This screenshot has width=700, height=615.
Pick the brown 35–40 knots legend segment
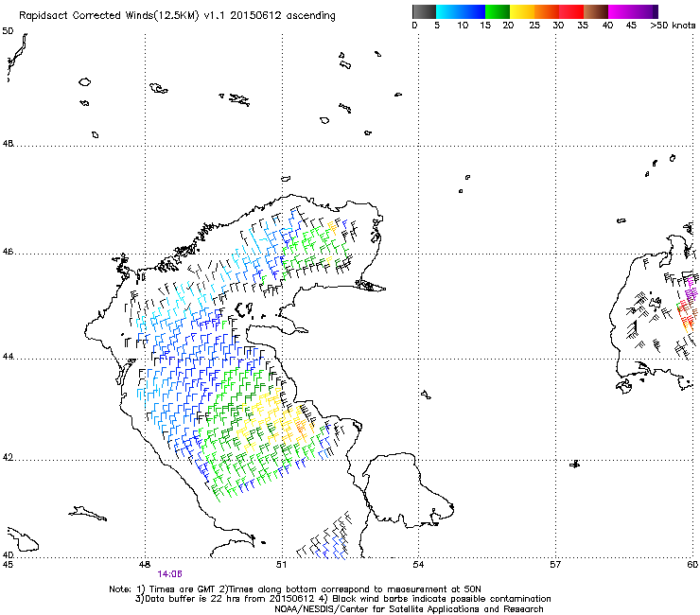click(596, 11)
